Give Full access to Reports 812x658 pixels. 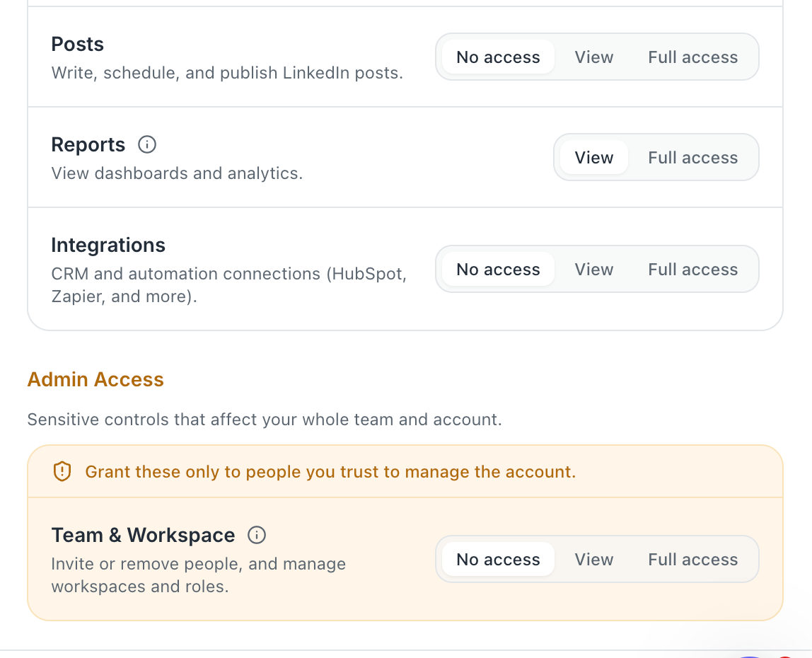[x=693, y=158]
